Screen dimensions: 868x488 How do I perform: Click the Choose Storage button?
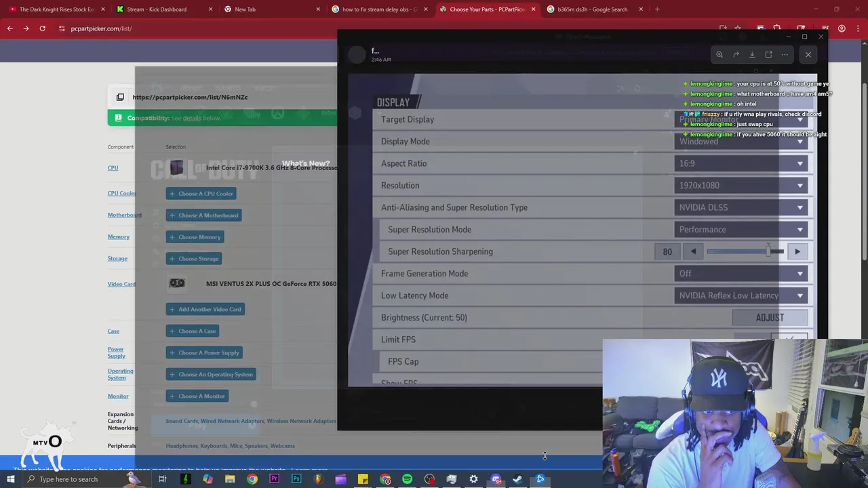(195, 259)
